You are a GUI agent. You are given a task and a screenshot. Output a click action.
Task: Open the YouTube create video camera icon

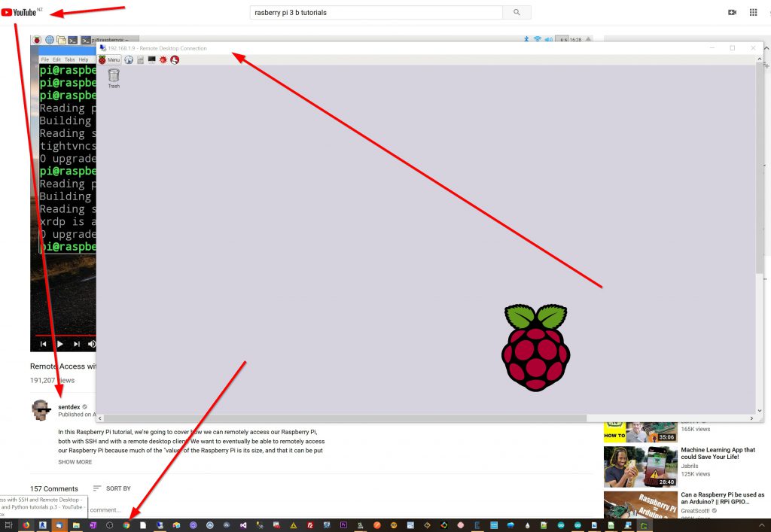point(732,12)
